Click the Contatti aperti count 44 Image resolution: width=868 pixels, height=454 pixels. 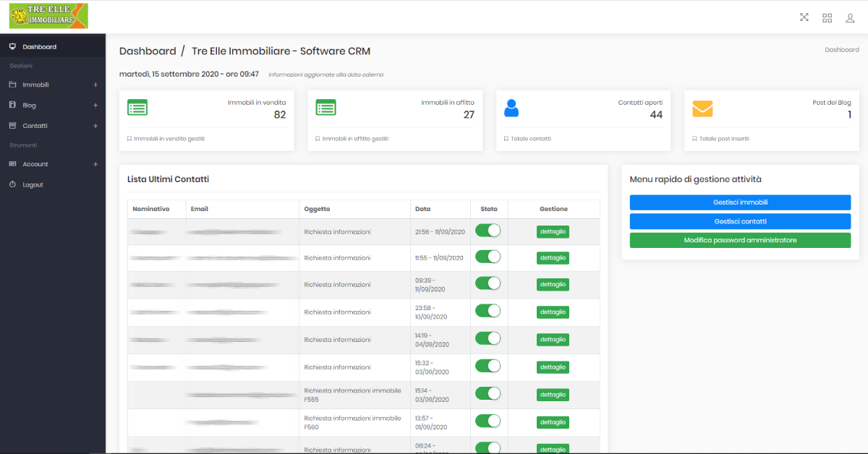[x=656, y=115]
